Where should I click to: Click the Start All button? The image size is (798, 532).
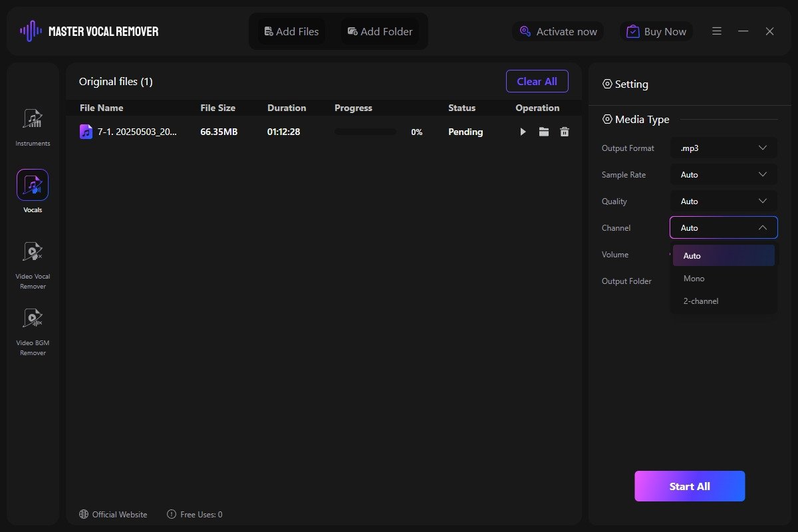(690, 486)
